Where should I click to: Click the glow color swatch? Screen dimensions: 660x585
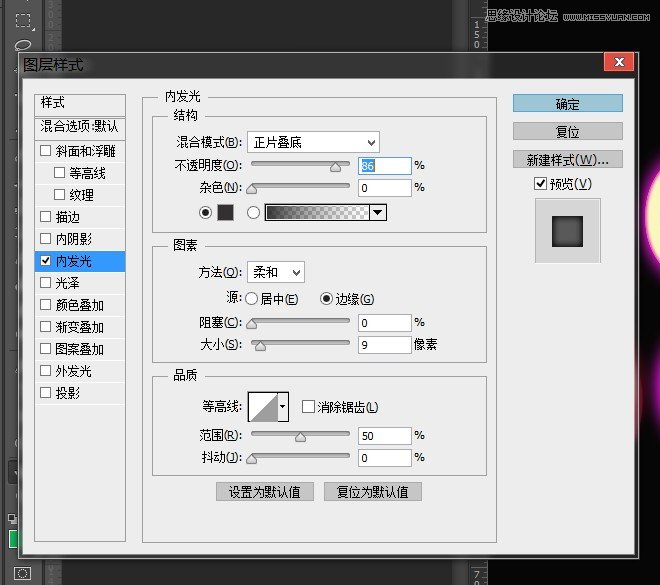point(225,213)
